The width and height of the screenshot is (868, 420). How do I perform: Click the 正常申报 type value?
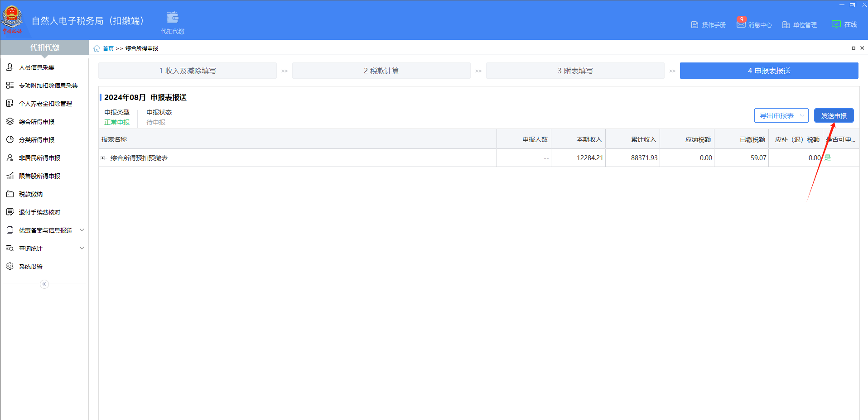pyautogui.click(x=117, y=122)
